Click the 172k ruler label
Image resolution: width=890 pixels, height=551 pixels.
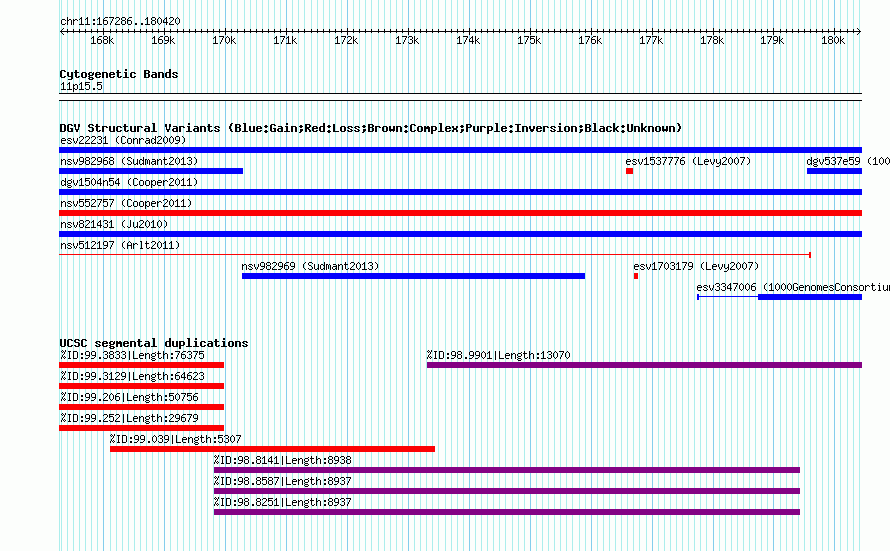click(346, 40)
